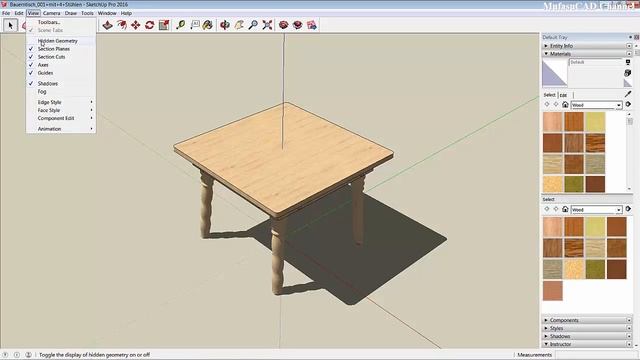Go home in upper materials browser

[565, 105]
